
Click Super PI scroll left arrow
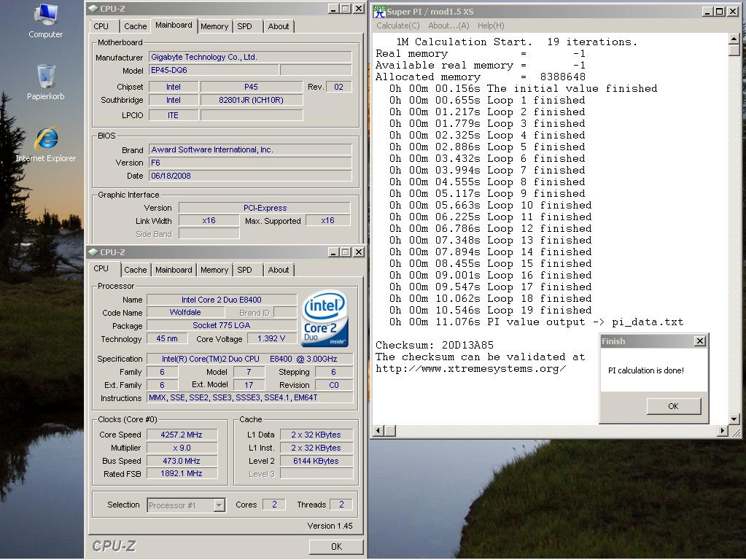(x=378, y=431)
